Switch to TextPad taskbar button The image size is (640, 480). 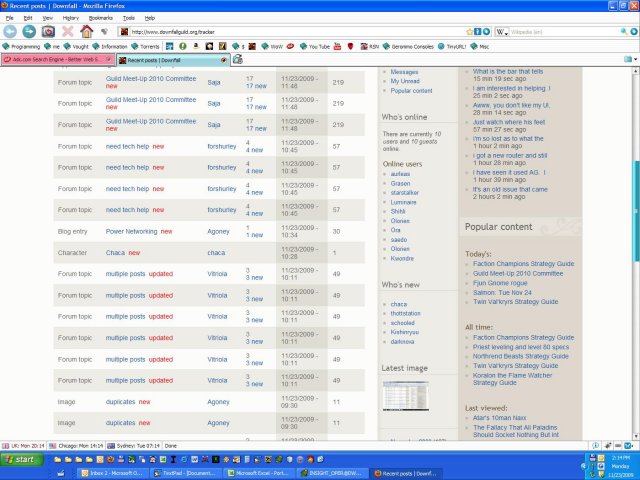[184, 473]
